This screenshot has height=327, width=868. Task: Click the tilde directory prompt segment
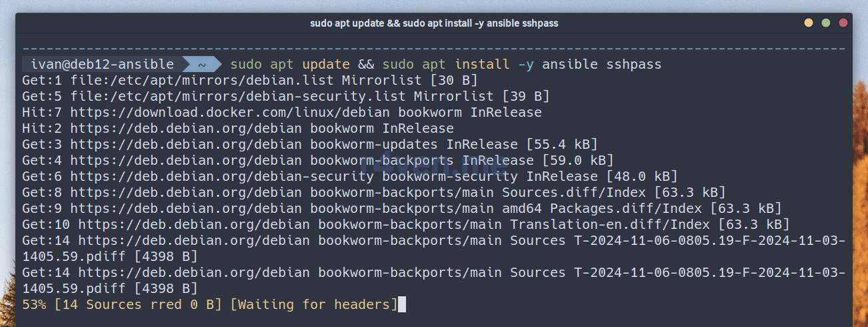(x=201, y=65)
